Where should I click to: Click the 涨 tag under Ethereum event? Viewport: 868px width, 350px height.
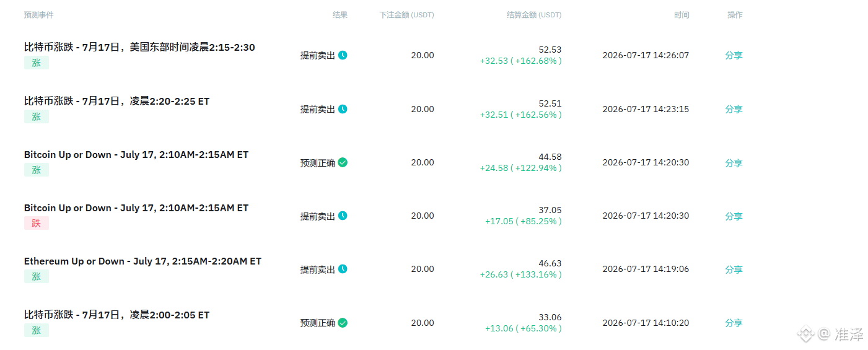pos(37,276)
